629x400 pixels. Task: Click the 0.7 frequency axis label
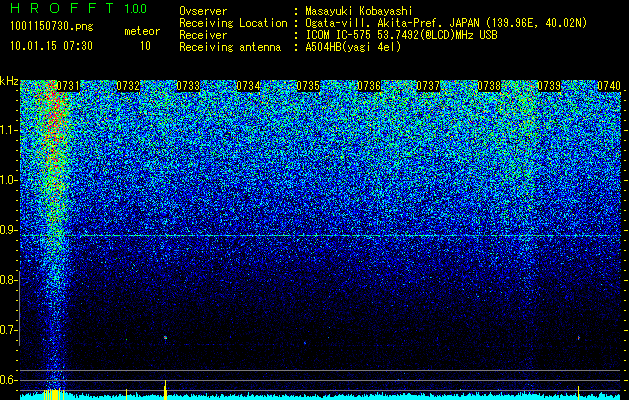tap(8, 330)
